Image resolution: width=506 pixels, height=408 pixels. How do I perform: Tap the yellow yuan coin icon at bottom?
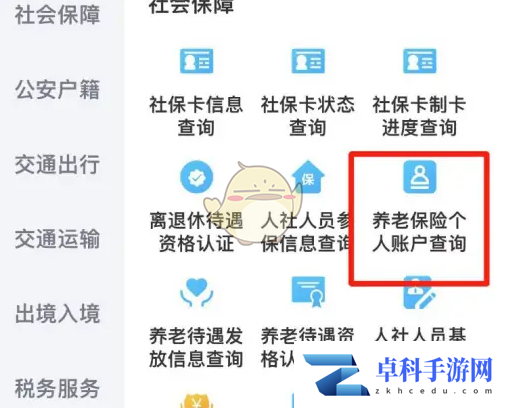click(196, 401)
